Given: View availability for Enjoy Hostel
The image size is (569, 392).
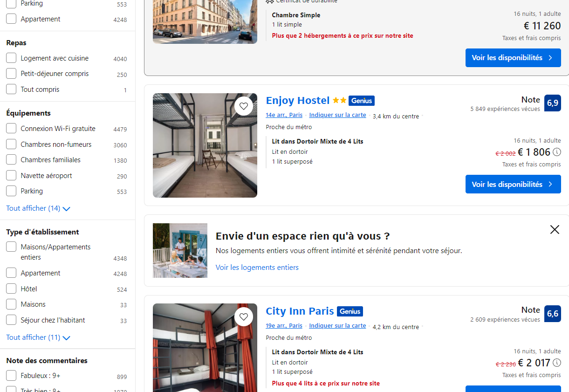Looking at the screenshot, I should (513, 184).
